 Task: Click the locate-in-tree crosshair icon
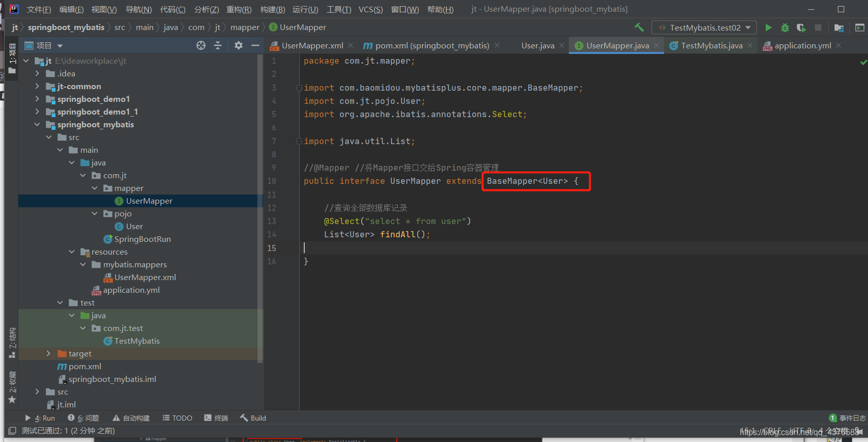(x=201, y=45)
